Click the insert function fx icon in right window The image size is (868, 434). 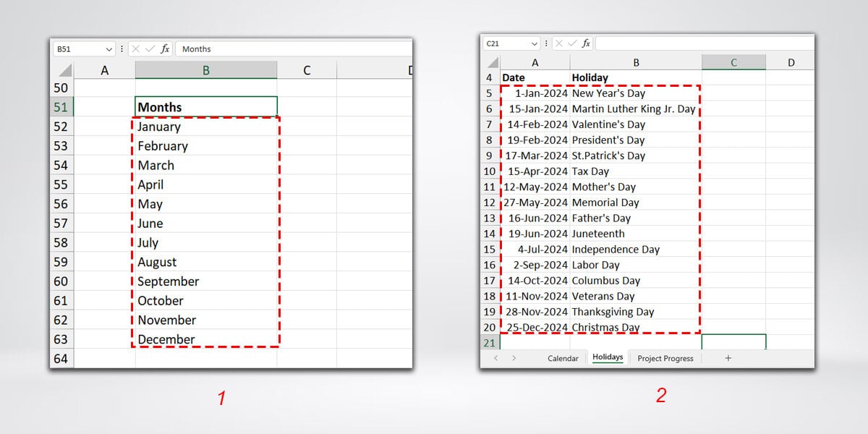[586, 43]
